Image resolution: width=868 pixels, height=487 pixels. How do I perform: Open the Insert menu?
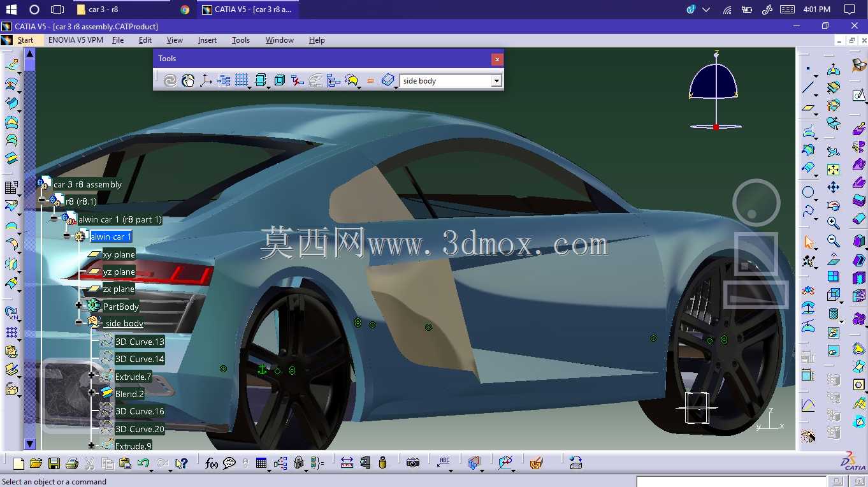click(207, 40)
